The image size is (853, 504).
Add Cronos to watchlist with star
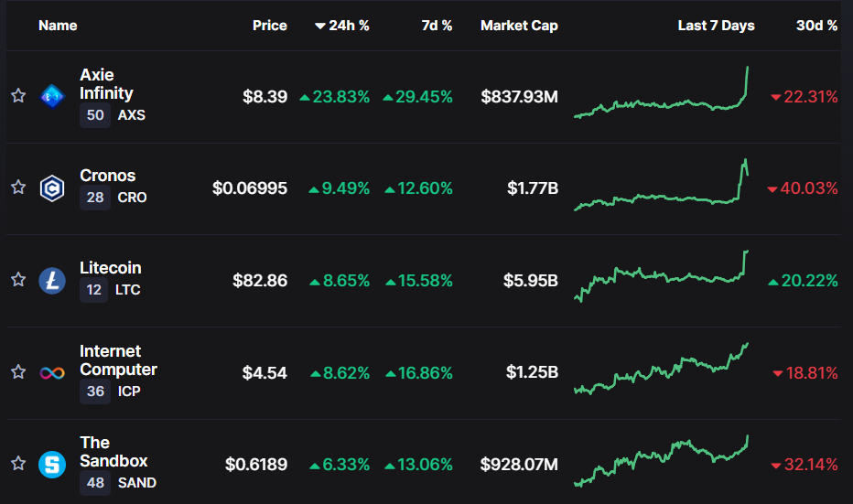17,188
